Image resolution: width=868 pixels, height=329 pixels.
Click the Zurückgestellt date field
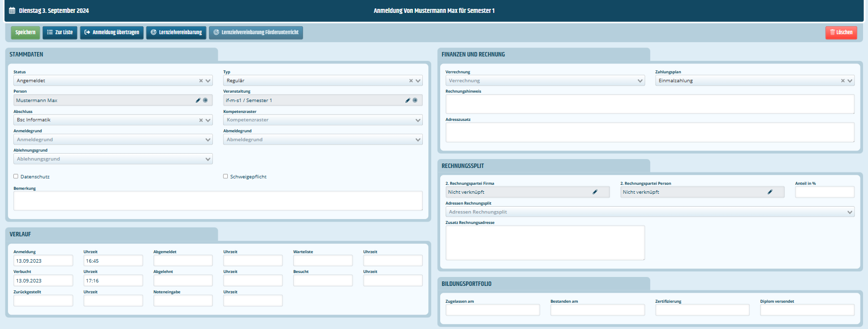click(x=43, y=301)
